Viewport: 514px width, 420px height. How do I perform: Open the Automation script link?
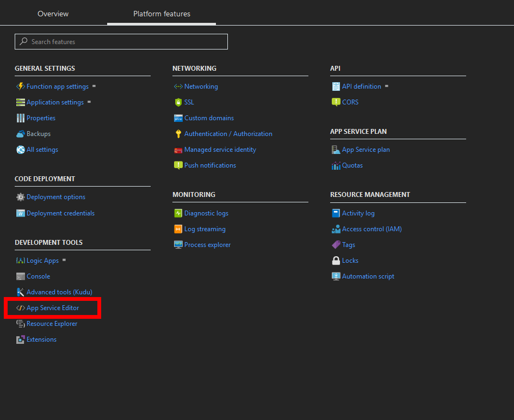pyautogui.click(x=368, y=276)
